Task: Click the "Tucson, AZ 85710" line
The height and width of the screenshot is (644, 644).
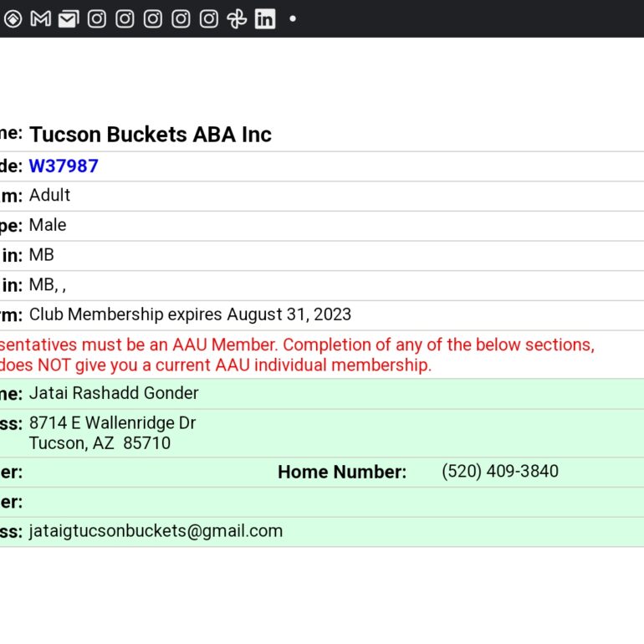Action: coord(100,443)
